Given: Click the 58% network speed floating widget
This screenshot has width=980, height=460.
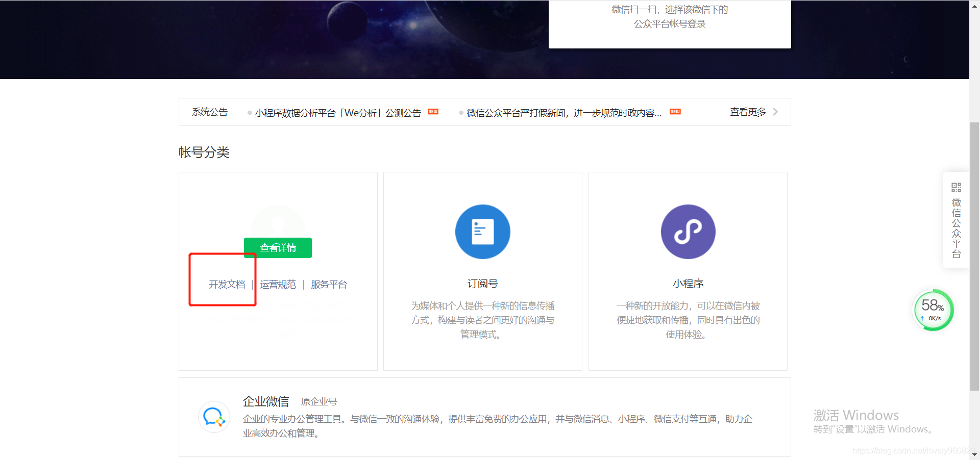Looking at the screenshot, I should (x=933, y=310).
